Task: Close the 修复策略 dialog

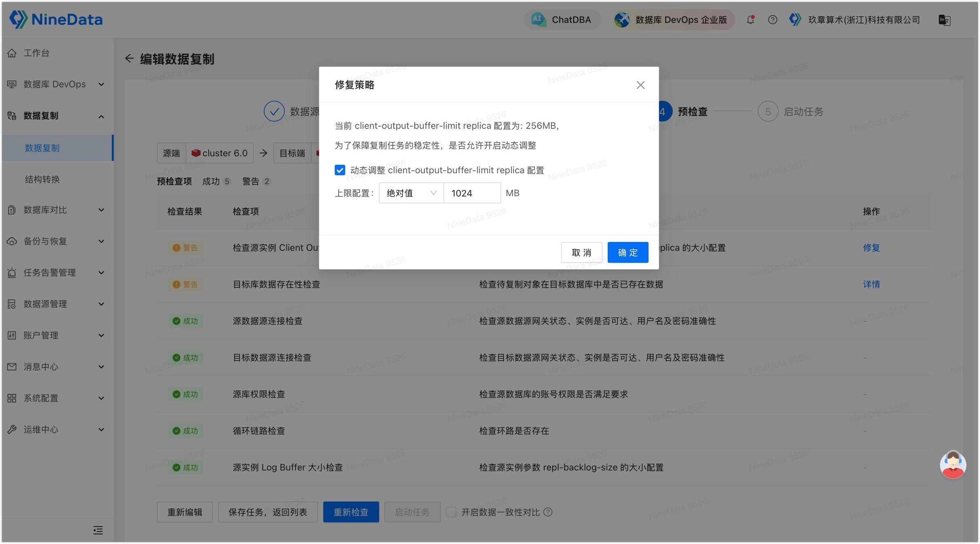Action: pyautogui.click(x=640, y=85)
